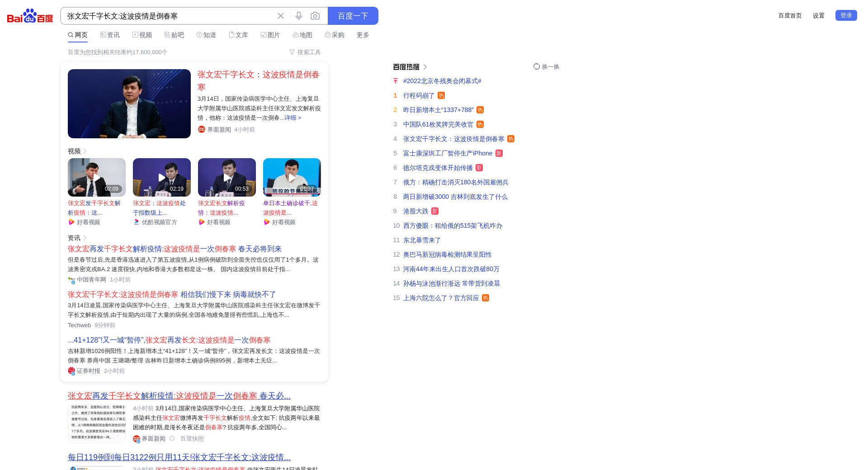Click the clear search text X icon
868x470 pixels.
[x=281, y=16]
